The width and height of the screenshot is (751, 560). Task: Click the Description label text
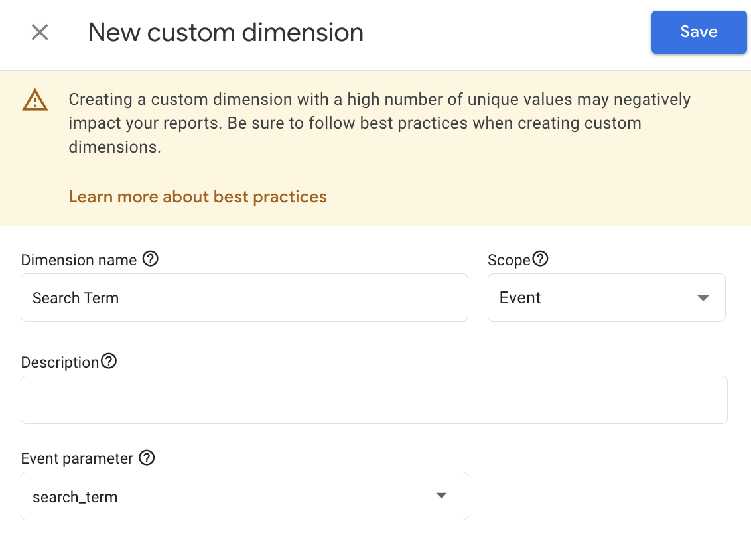tap(60, 362)
